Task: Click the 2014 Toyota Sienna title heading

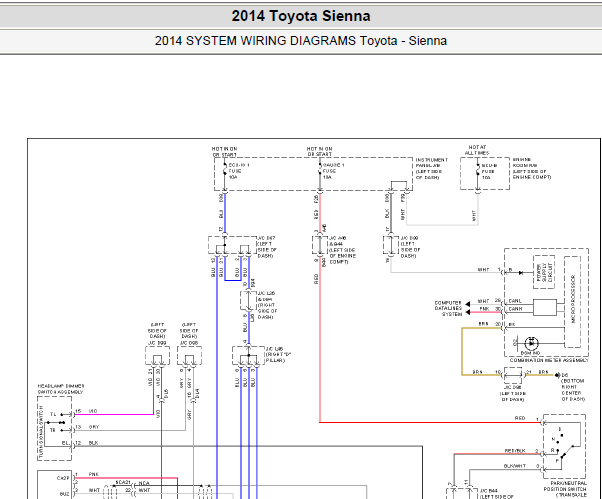Action: coord(301,16)
